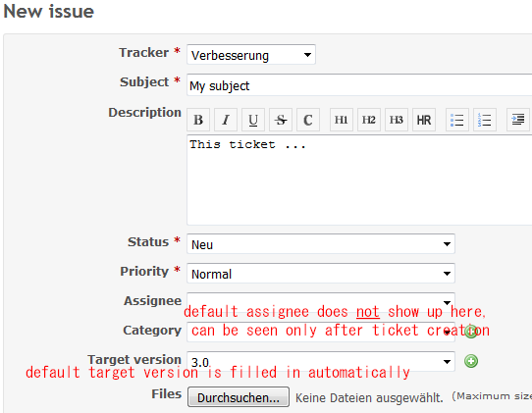Expand the Target version dropdown
532x413 pixels.
[x=321, y=361]
